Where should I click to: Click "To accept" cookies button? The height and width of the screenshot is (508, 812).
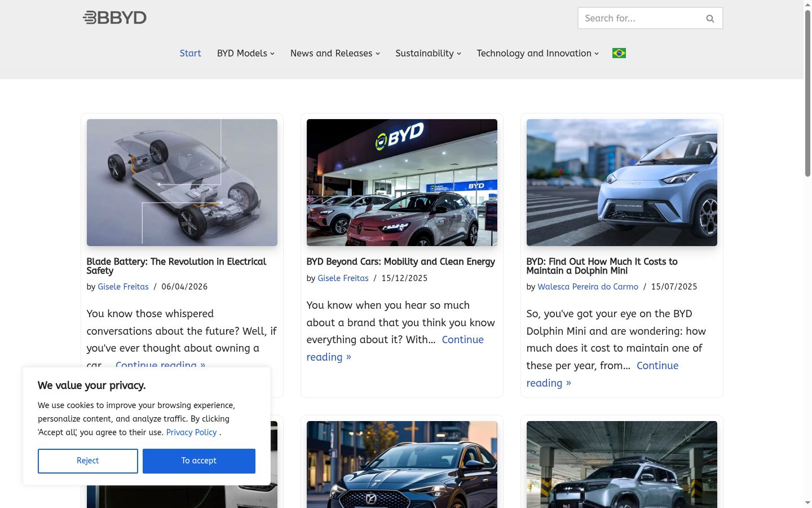[199, 461]
